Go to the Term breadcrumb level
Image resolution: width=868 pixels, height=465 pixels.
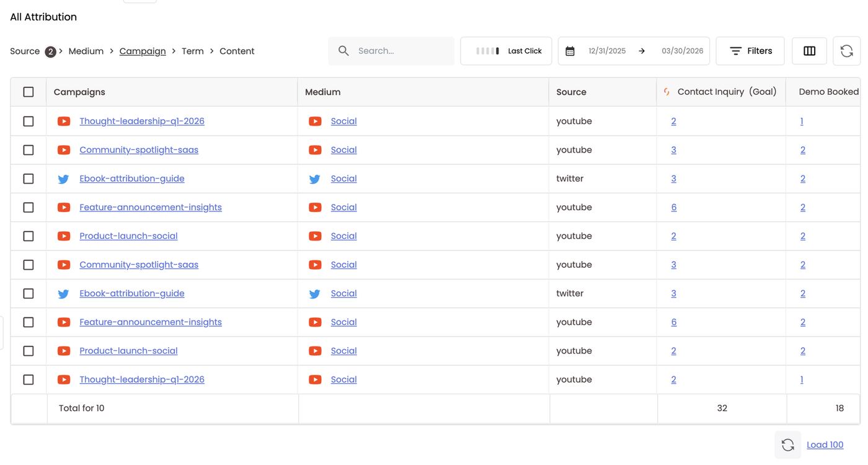[193, 51]
